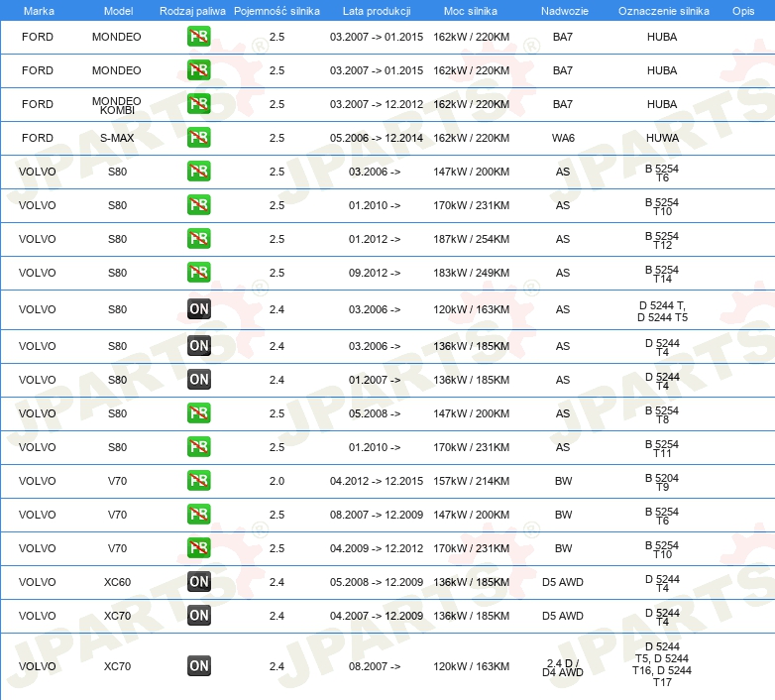Select the 2.4 D / D4 AWD body cell

click(x=563, y=667)
